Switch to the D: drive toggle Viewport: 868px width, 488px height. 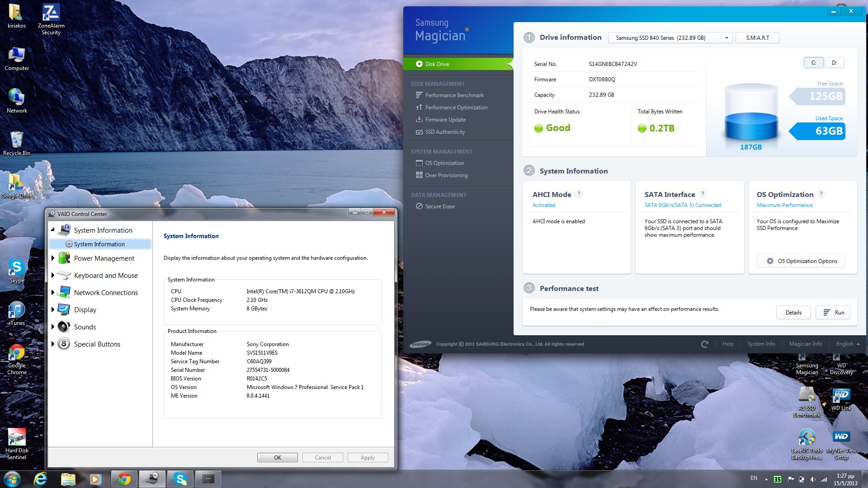[834, 63]
